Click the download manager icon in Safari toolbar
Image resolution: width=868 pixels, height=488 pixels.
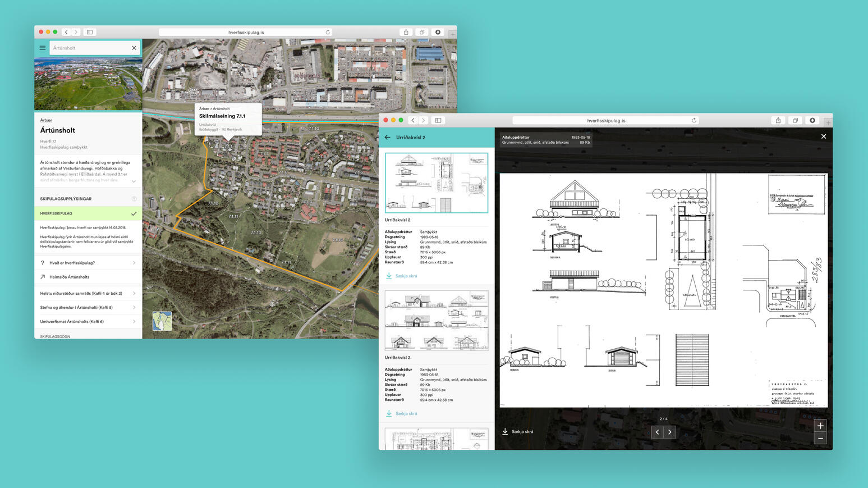click(x=438, y=32)
